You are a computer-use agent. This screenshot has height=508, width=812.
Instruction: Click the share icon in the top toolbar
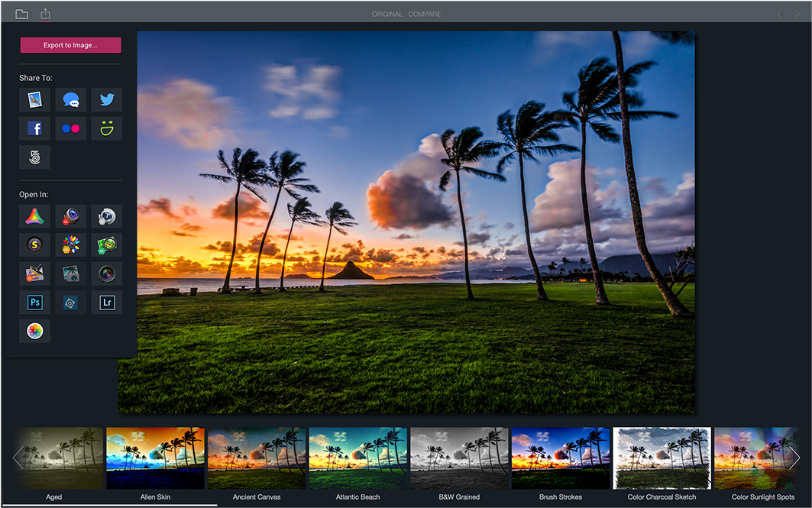coord(44,12)
